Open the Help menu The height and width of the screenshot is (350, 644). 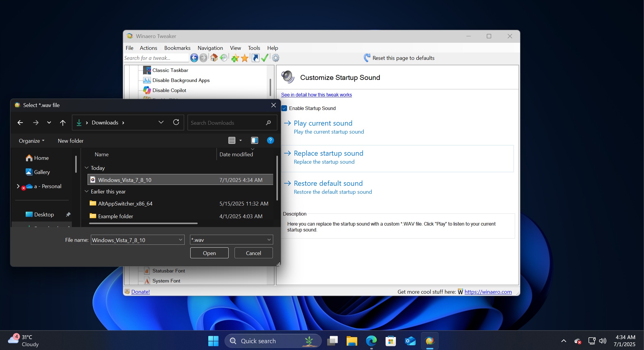(x=273, y=48)
